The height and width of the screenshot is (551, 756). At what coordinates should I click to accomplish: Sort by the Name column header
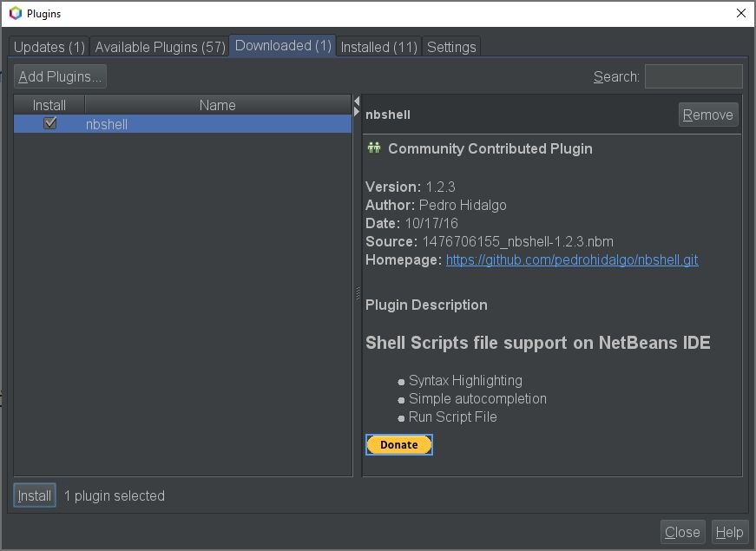(217, 105)
